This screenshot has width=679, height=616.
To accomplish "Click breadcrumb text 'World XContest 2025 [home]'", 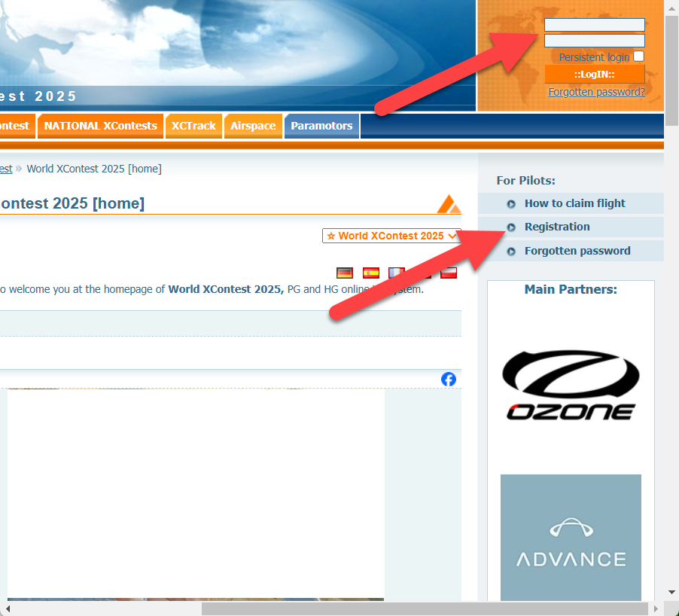I will [94, 169].
